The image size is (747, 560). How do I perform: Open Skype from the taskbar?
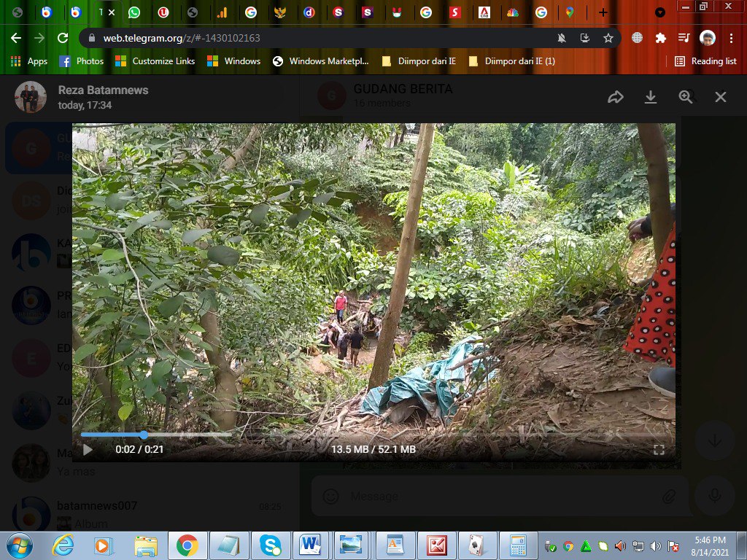[271, 545]
